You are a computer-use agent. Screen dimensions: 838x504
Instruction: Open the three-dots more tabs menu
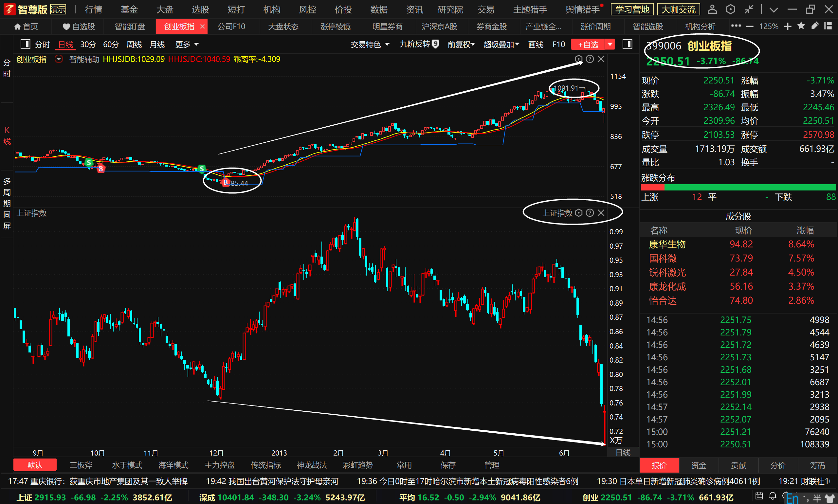(x=736, y=26)
